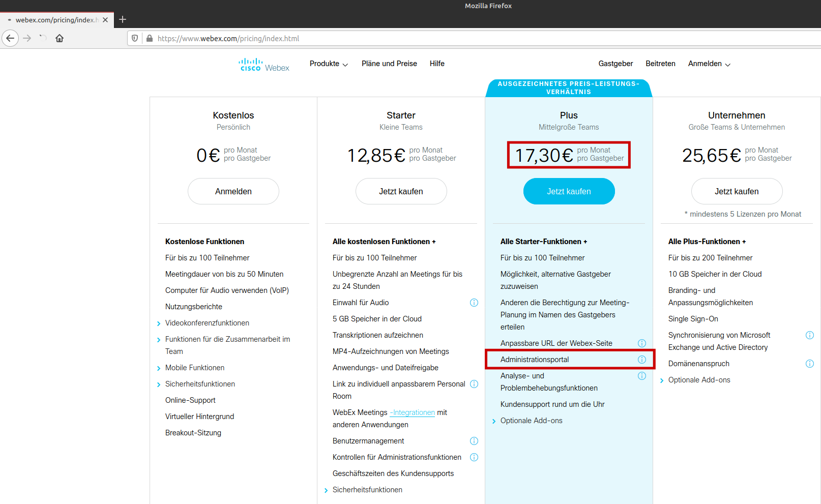Click 'Single Sign-On' feature text
This screenshot has height=504, width=821.
(x=693, y=319)
